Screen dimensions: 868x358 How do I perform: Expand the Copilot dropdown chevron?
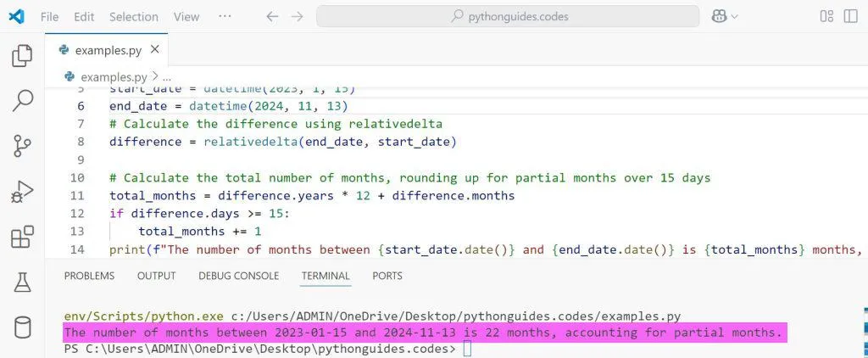coord(735,16)
